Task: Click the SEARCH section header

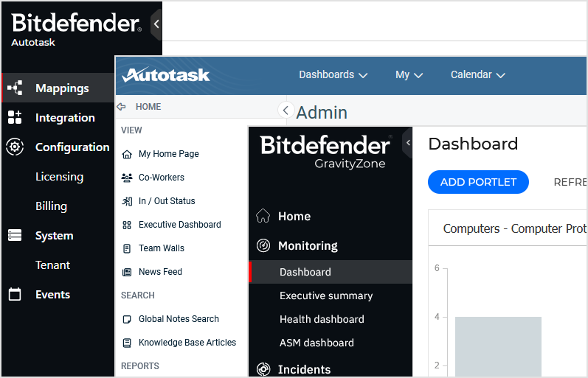Action: tap(138, 295)
